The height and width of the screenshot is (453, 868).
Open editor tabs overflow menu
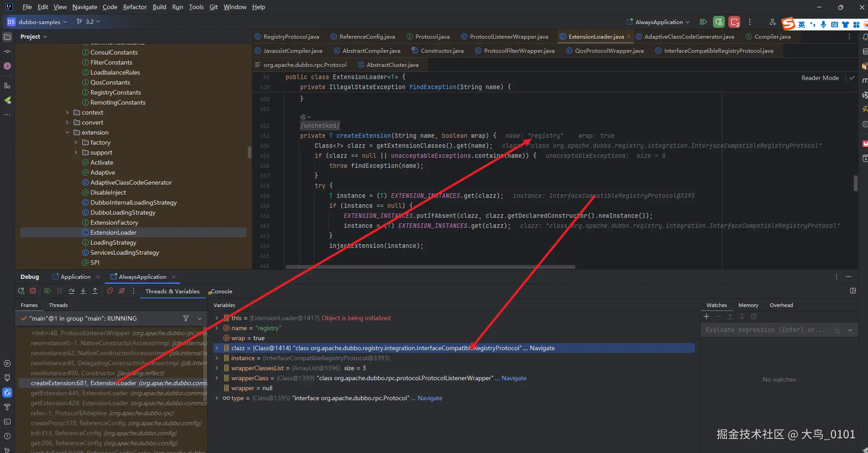tap(849, 36)
